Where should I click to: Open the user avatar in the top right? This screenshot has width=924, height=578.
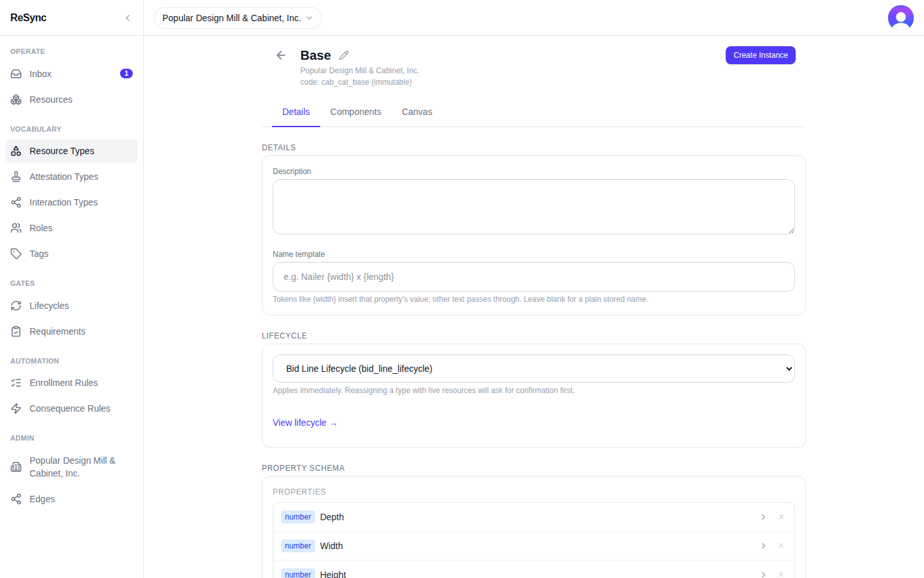click(x=901, y=18)
